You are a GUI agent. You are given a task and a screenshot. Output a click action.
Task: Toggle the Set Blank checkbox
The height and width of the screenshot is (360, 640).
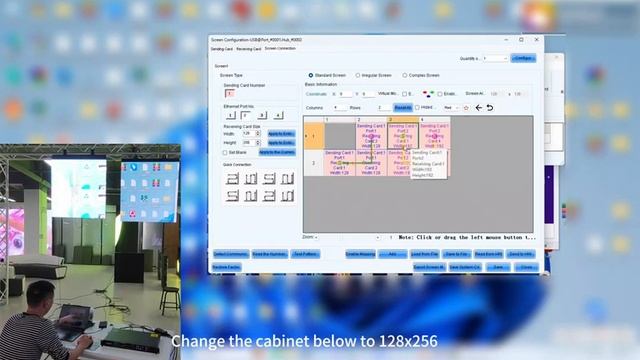[225, 153]
